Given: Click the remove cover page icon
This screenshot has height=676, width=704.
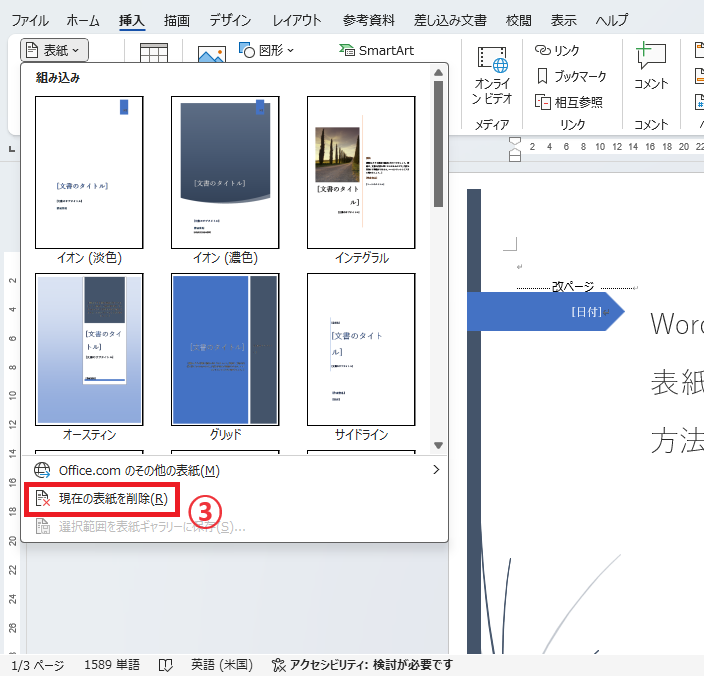Looking at the screenshot, I should click(43, 499).
